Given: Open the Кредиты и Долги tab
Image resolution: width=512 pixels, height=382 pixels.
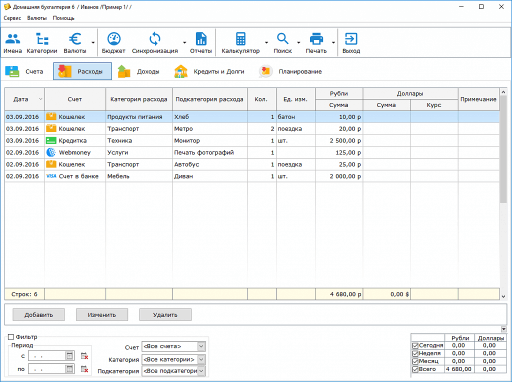Looking at the screenshot, I should 209,71.
